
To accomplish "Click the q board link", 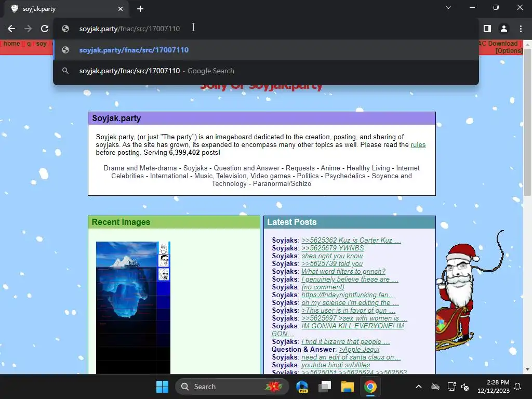I will pyautogui.click(x=29, y=44).
